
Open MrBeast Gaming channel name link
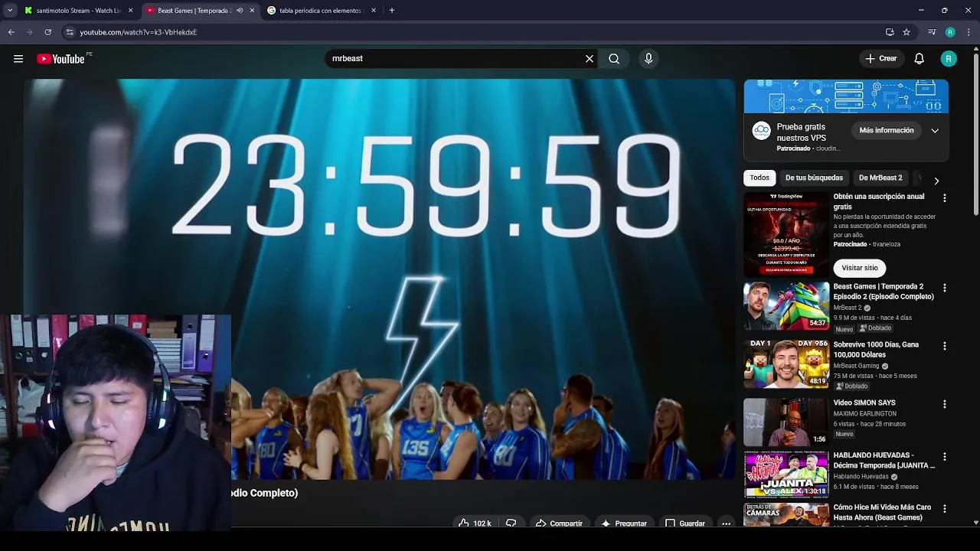coord(857,366)
